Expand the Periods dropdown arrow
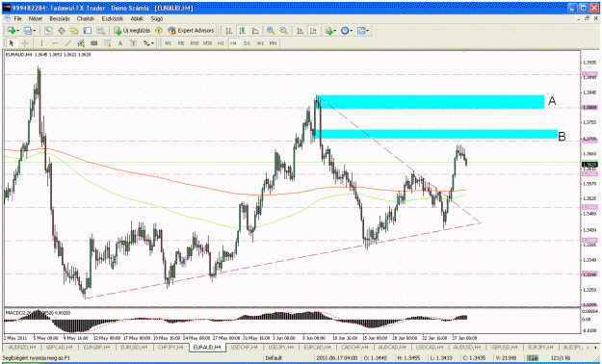 (x=351, y=31)
